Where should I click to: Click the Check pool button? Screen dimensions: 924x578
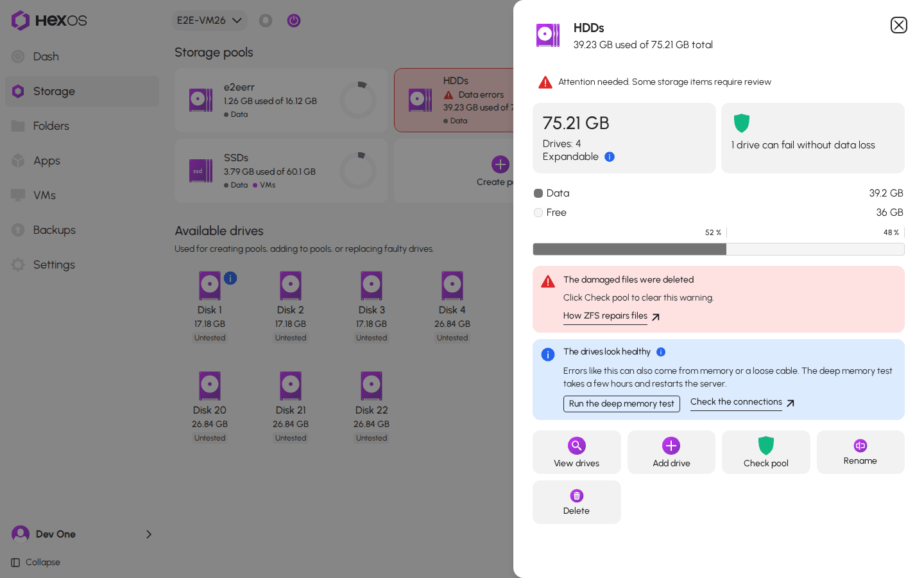(766, 452)
